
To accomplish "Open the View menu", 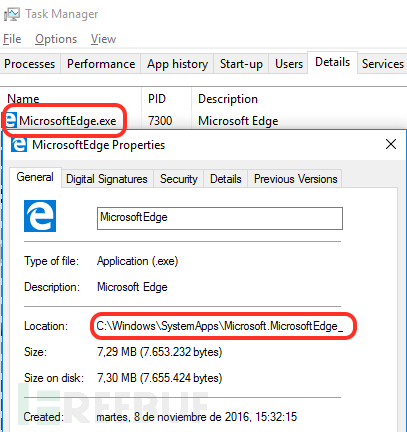I will (x=103, y=39).
